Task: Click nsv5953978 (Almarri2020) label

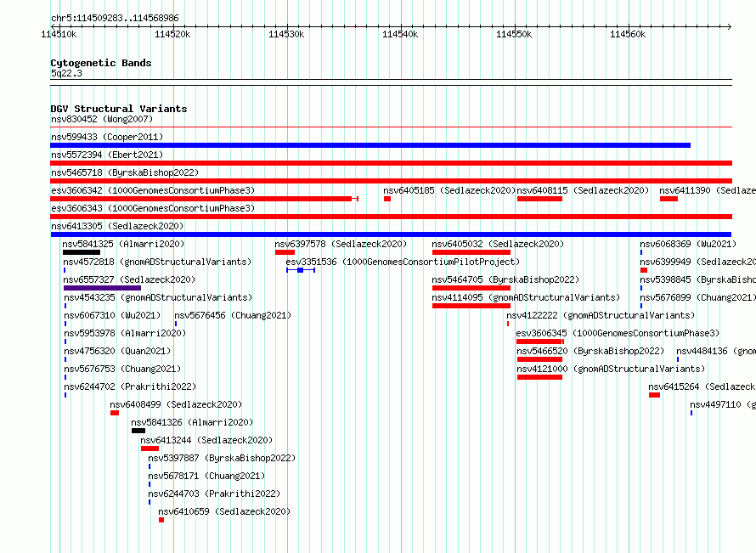Action: click(x=125, y=333)
